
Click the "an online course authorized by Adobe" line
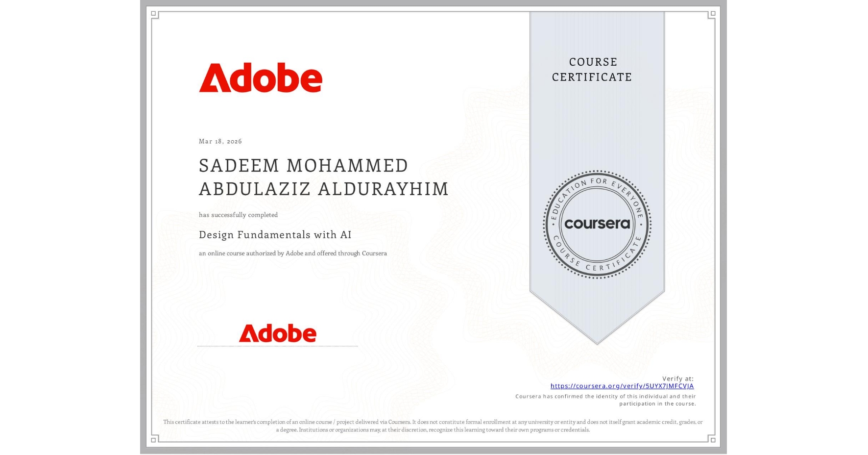[293, 253]
